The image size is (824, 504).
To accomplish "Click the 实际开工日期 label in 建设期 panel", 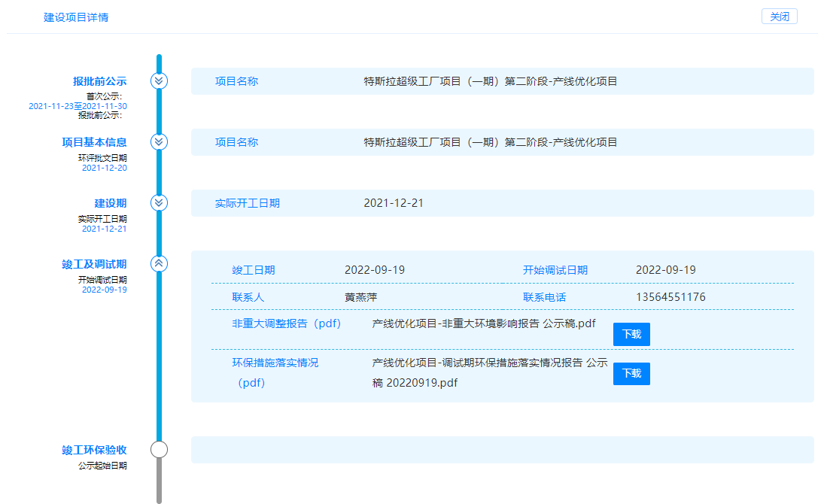I will [248, 203].
